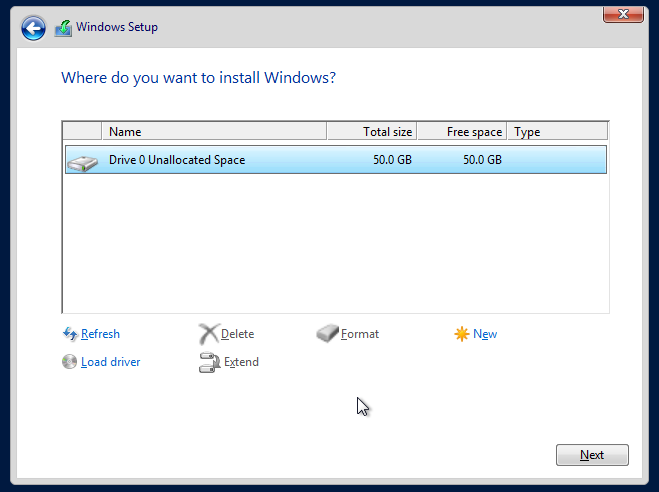Click the Refresh arrows icon

click(x=70, y=334)
